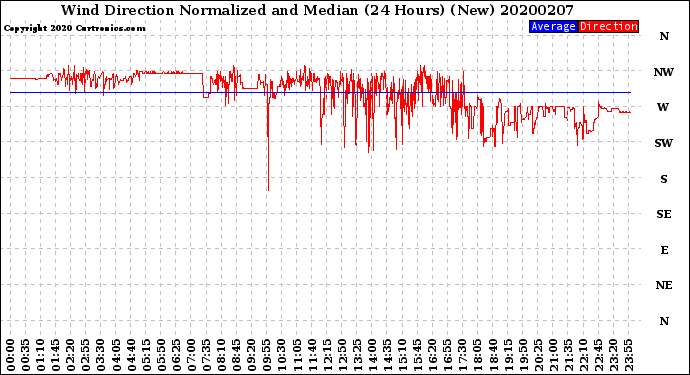Click the blue 'Average' legend label
Image resolution: width=690 pixels, height=375 pixels.
553,26
